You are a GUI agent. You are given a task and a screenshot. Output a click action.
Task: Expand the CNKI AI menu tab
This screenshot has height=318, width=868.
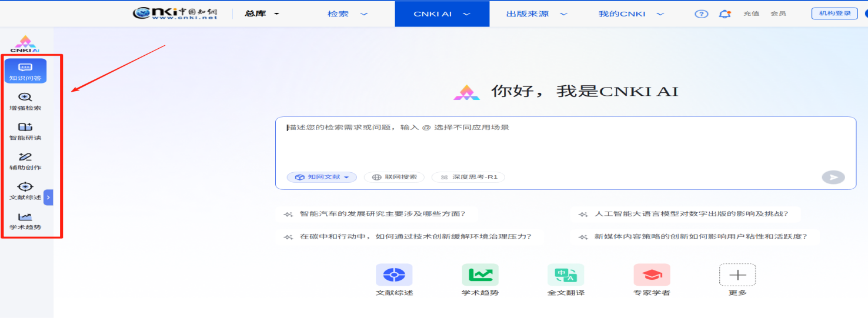[442, 14]
